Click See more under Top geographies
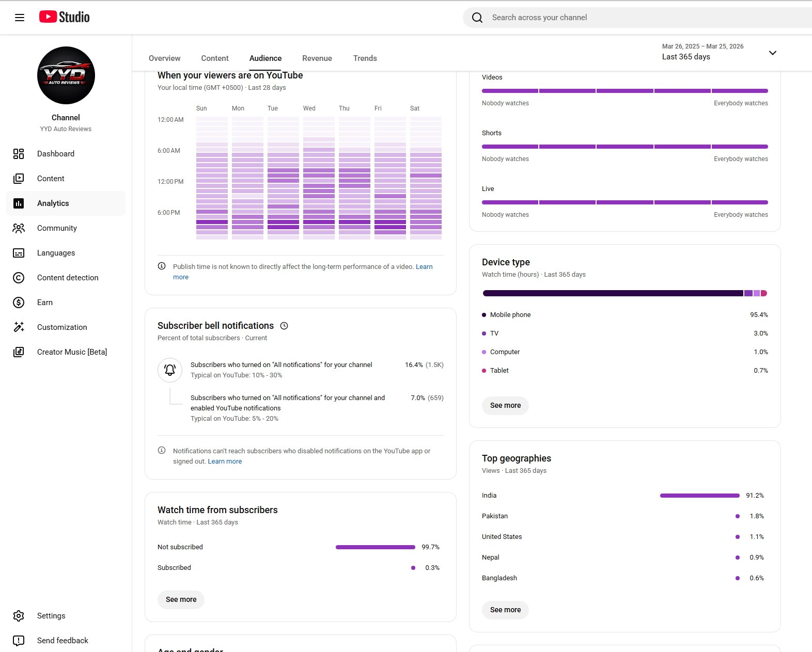 click(505, 610)
